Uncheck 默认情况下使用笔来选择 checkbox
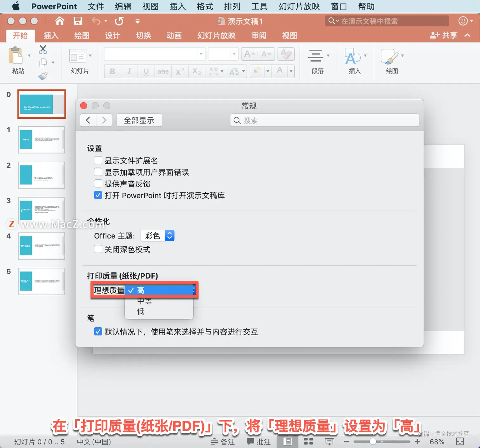This screenshot has height=448, width=480. point(98,332)
